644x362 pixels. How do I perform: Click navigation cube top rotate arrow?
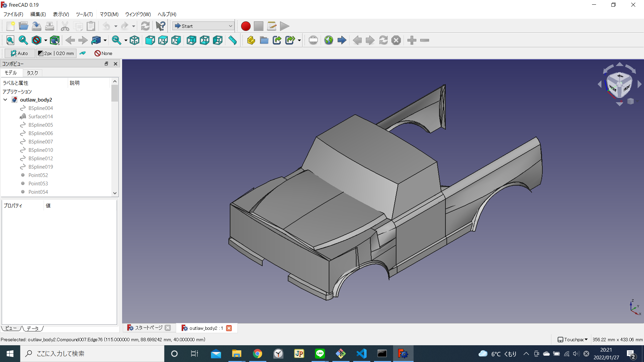point(620,64)
